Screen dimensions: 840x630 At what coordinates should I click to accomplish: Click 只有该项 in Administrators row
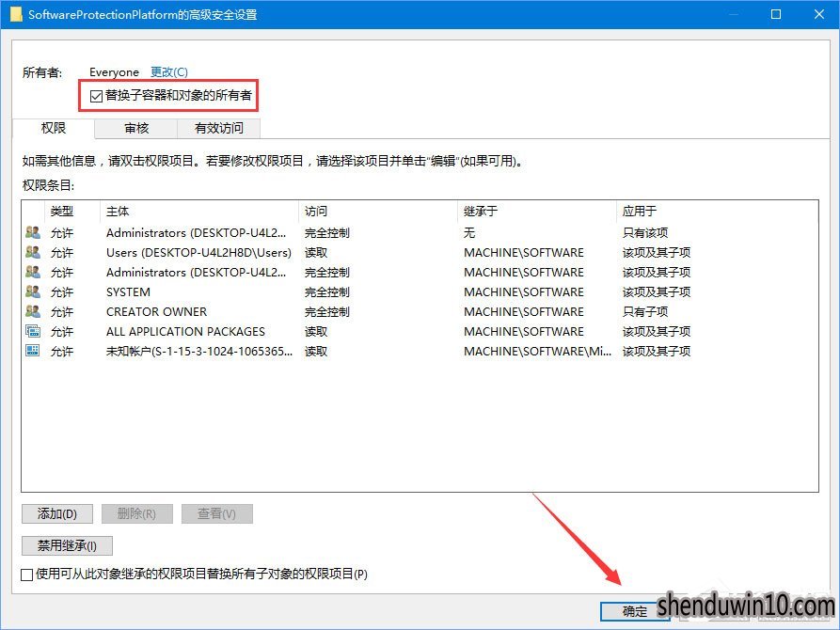pos(645,232)
